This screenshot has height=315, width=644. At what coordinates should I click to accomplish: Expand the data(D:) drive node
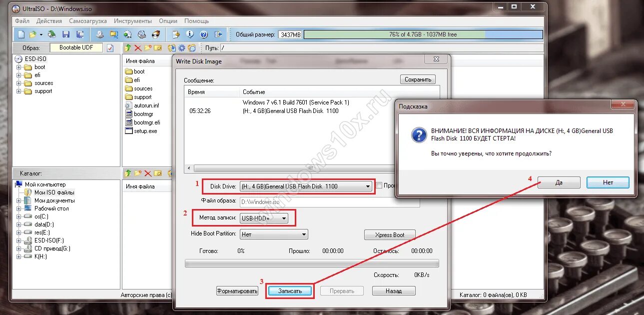pyautogui.click(x=19, y=224)
